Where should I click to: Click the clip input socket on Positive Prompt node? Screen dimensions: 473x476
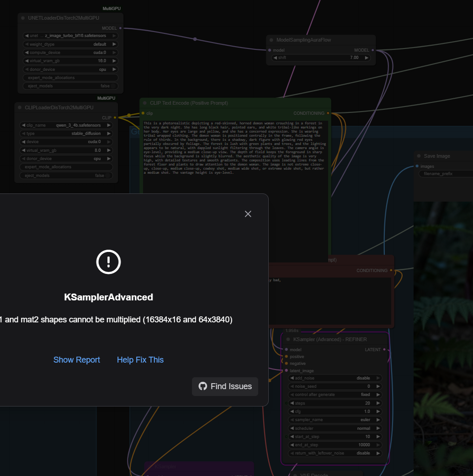click(143, 113)
